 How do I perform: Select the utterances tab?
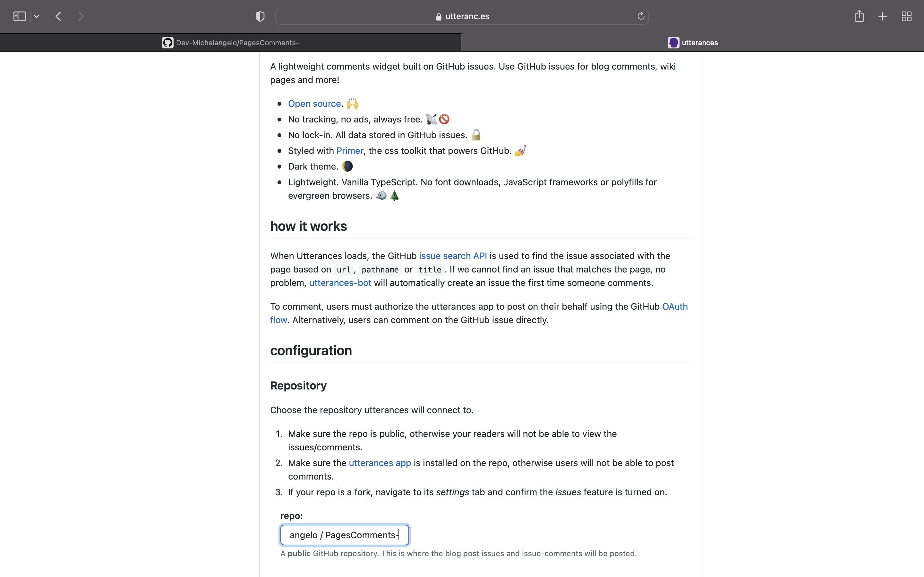click(699, 43)
